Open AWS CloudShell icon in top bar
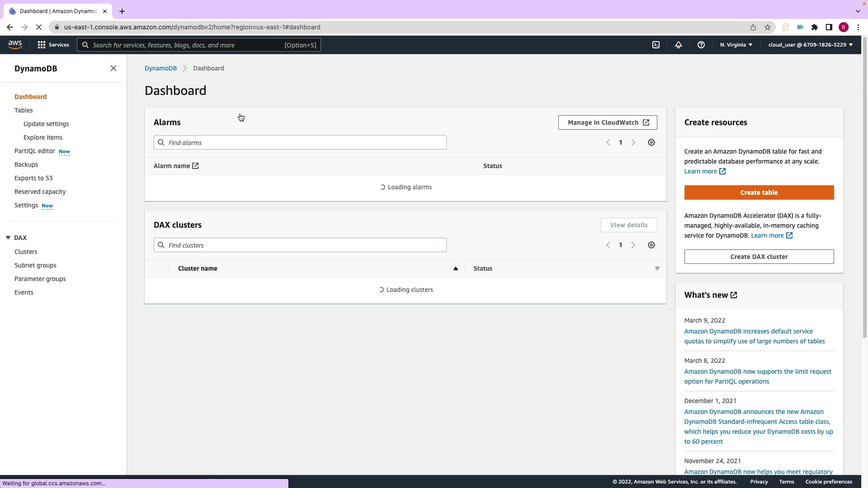 tap(656, 45)
